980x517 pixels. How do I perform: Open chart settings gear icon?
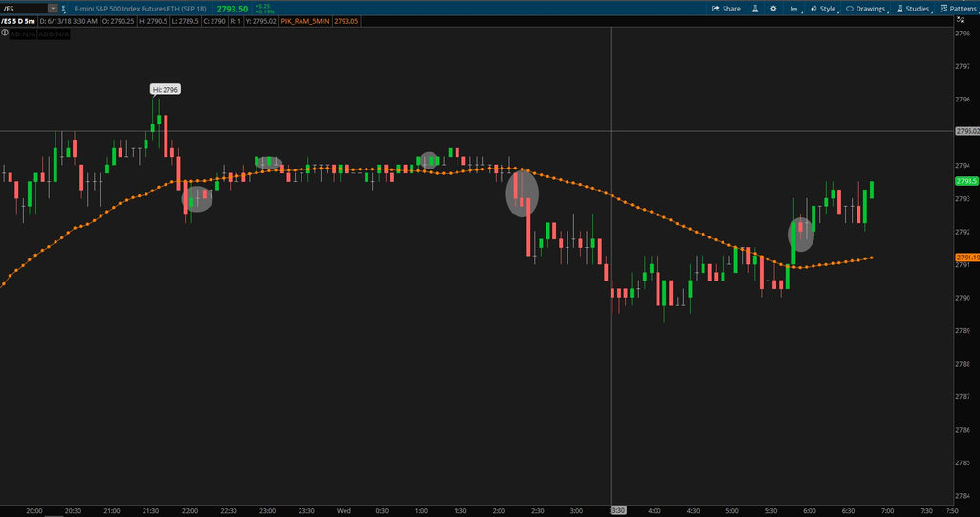[773, 9]
